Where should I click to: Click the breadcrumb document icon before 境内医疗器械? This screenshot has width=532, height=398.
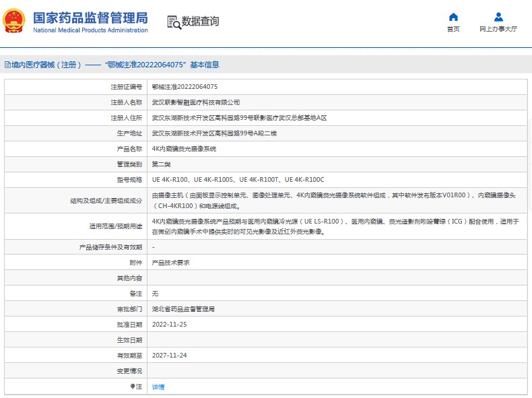[7, 65]
